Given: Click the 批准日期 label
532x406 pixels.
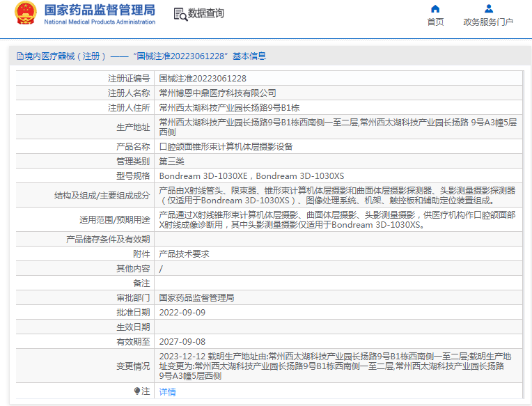Looking at the screenshot, I should click(133, 313).
